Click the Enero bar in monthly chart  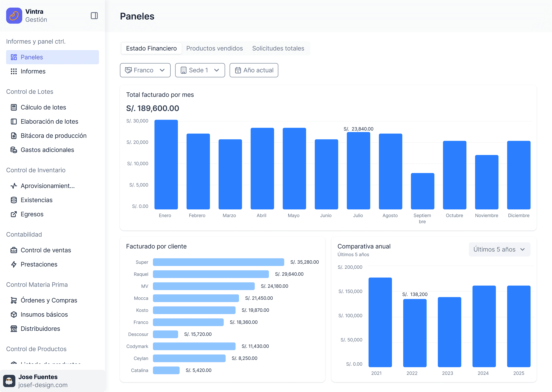[x=166, y=165]
